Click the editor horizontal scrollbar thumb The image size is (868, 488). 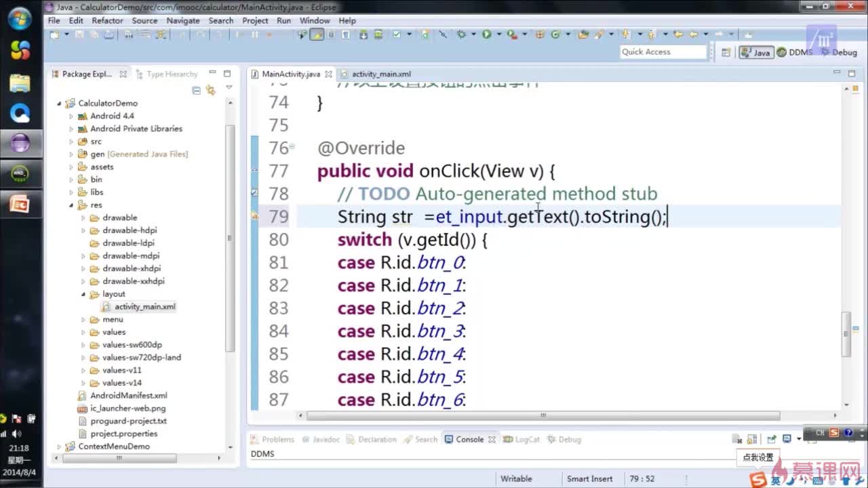(542, 415)
